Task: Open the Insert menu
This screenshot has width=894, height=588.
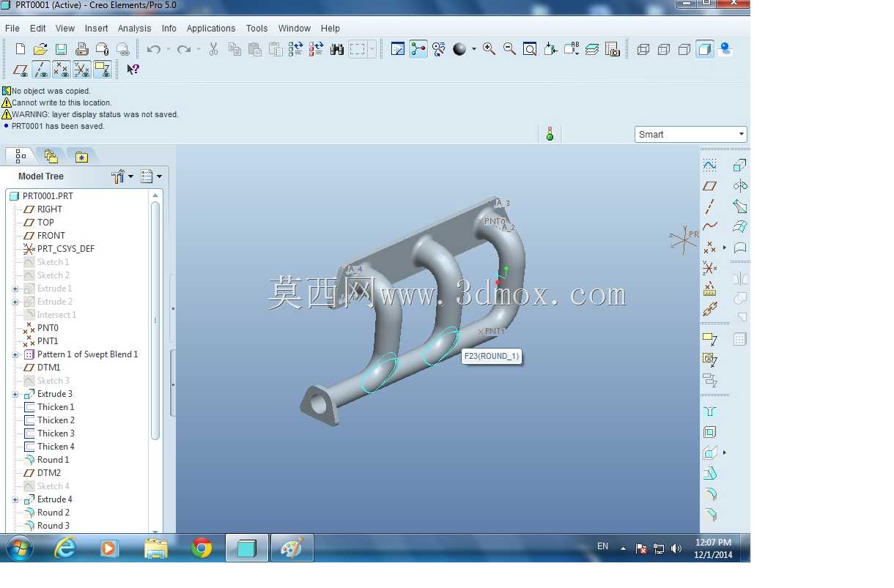Action: point(97,28)
